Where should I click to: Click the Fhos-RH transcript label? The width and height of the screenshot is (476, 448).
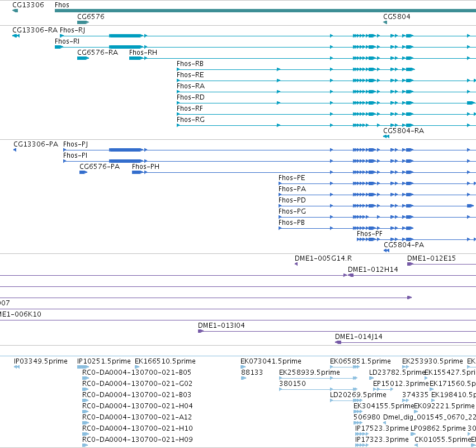pyautogui.click(x=143, y=53)
